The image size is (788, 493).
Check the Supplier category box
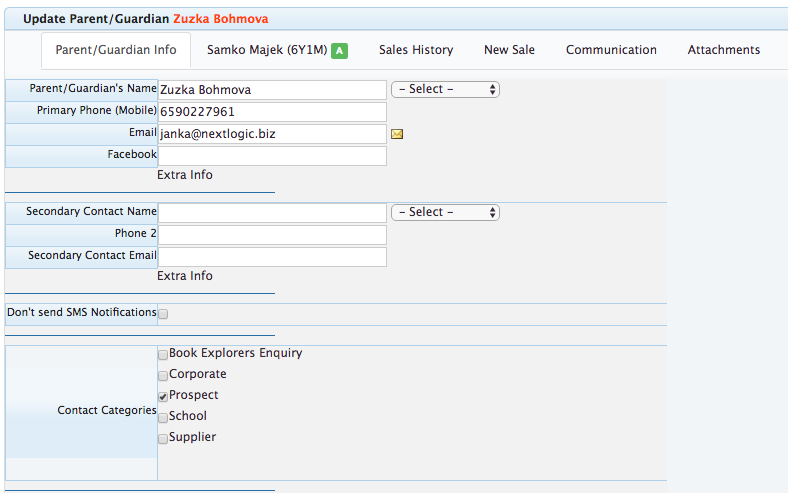click(163, 439)
